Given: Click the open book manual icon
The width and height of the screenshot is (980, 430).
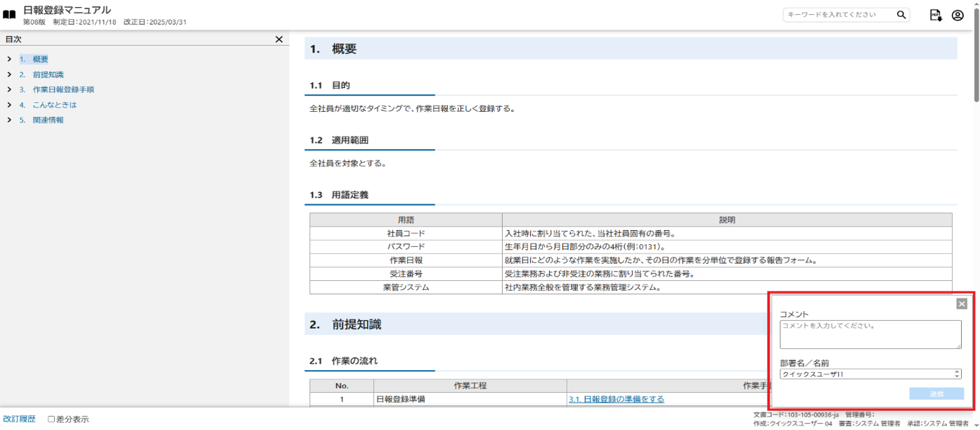Looking at the screenshot, I should click(9, 15).
